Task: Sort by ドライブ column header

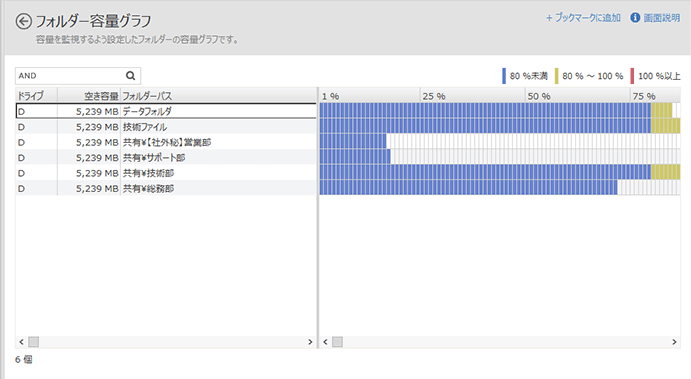Action: pyautogui.click(x=36, y=96)
